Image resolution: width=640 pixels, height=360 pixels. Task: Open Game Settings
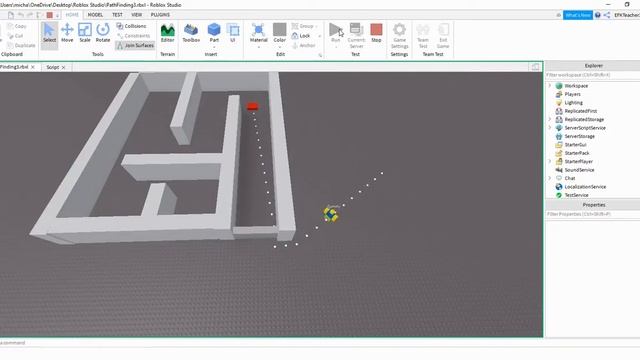click(399, 35)
